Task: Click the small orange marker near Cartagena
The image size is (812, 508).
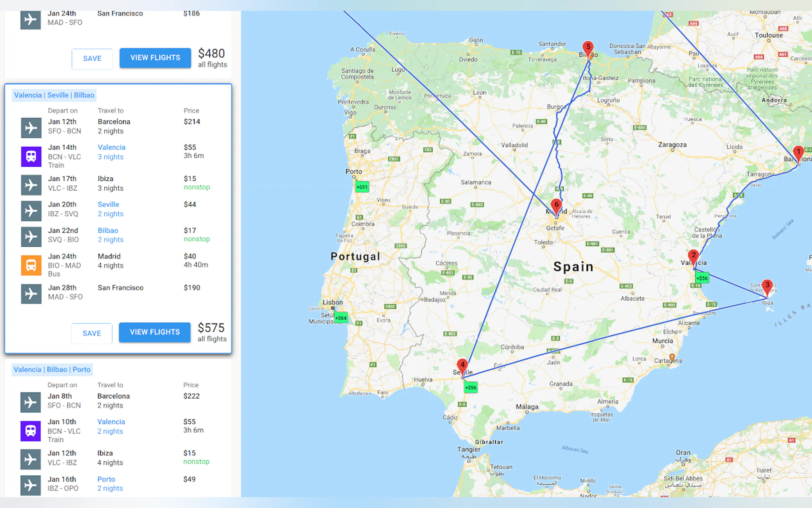Action: coord(672,357)
